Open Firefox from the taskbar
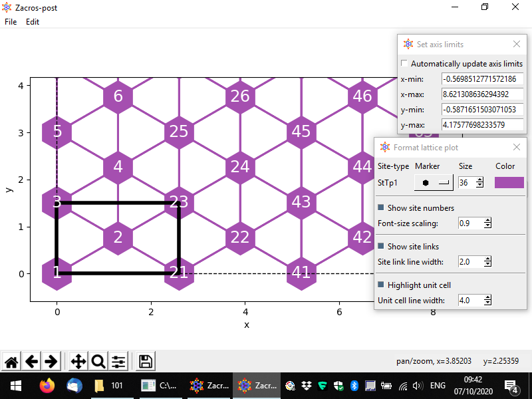This screenshot has height=399, width=532. (47, 386)
